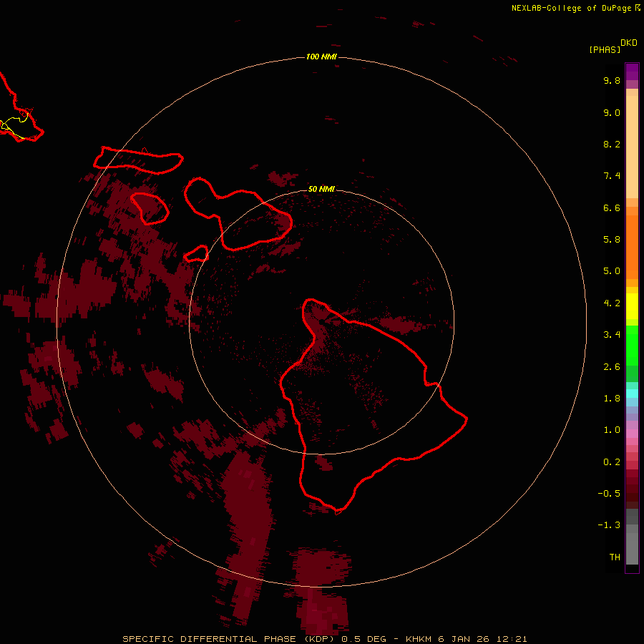
Task: Pick the cyan segment of the color bar
Action: [x=632, y=394]
